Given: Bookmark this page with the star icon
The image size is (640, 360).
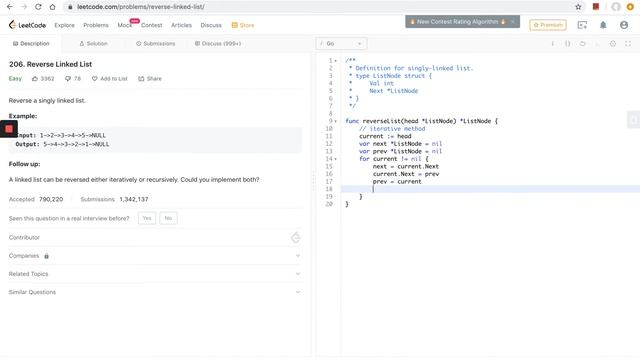Looking at the screenshot, I should point(578,7).
